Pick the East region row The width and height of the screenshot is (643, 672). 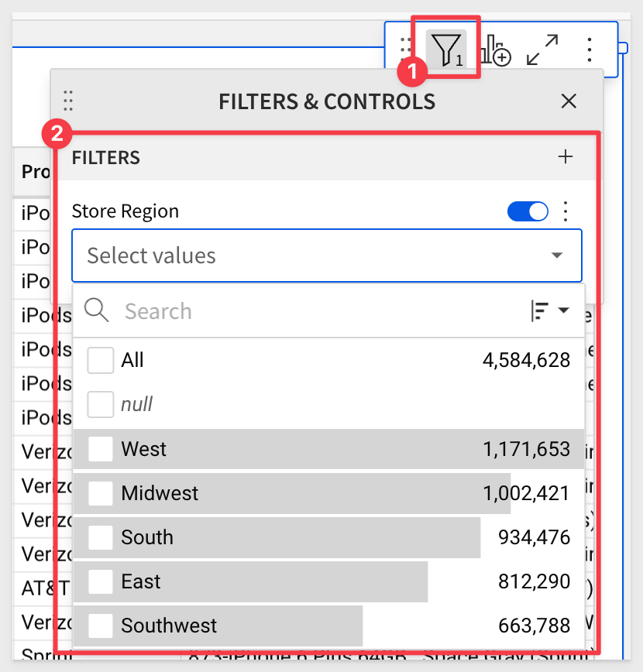tap(329, 581)
